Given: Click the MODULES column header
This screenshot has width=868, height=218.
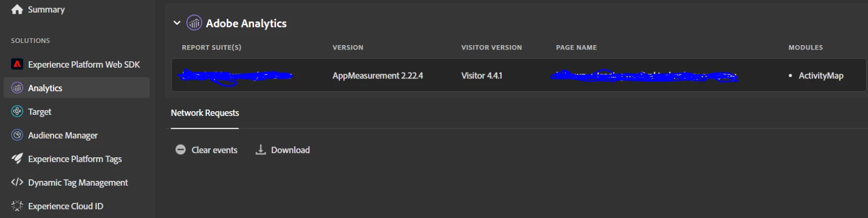Looking at the screenshot, I should (805, 47).
